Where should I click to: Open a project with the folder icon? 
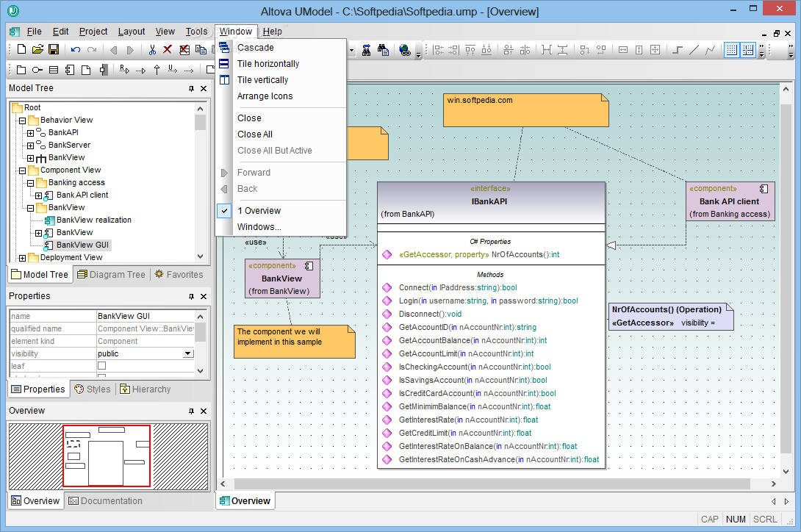(x=37, y=49)
